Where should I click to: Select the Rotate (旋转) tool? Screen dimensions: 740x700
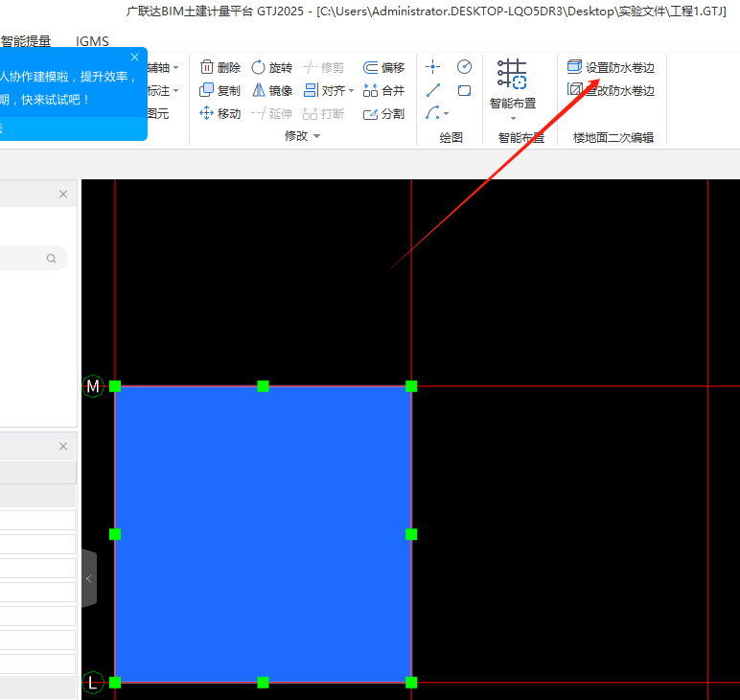pyautogui.click(x=272, y=67)
